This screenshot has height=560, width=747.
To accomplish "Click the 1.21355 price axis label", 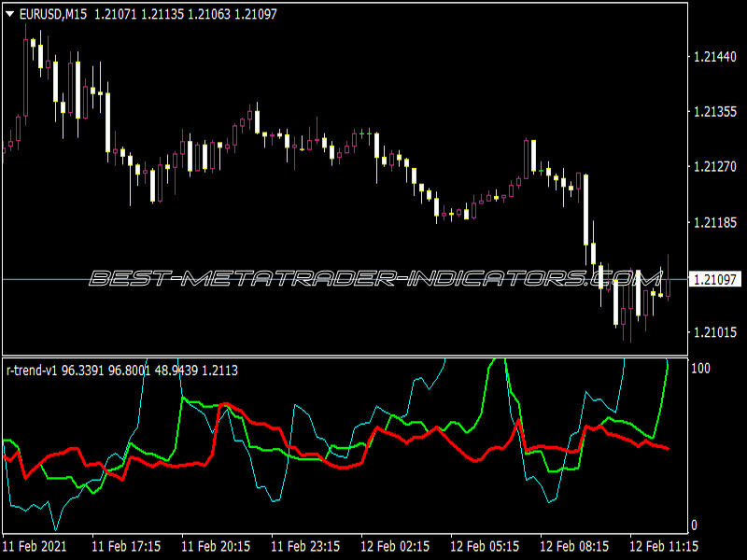I will pos(714,112).
